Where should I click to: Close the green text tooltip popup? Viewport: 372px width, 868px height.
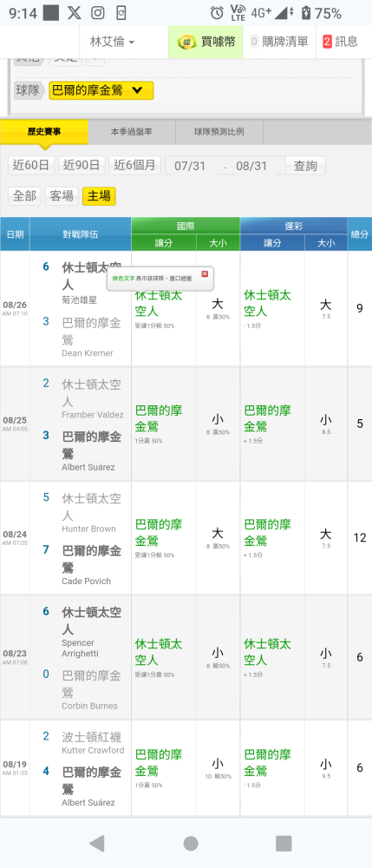pos(205,274)
